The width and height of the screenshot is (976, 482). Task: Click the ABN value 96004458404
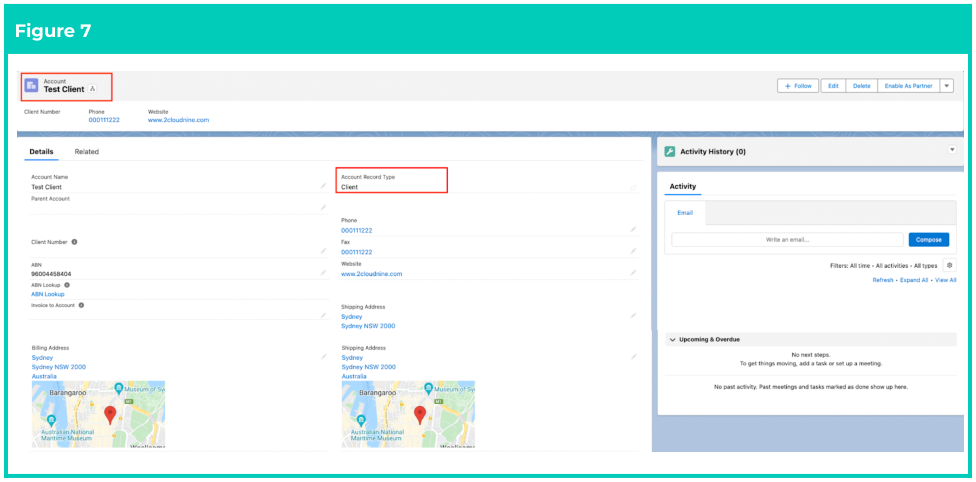51,273
